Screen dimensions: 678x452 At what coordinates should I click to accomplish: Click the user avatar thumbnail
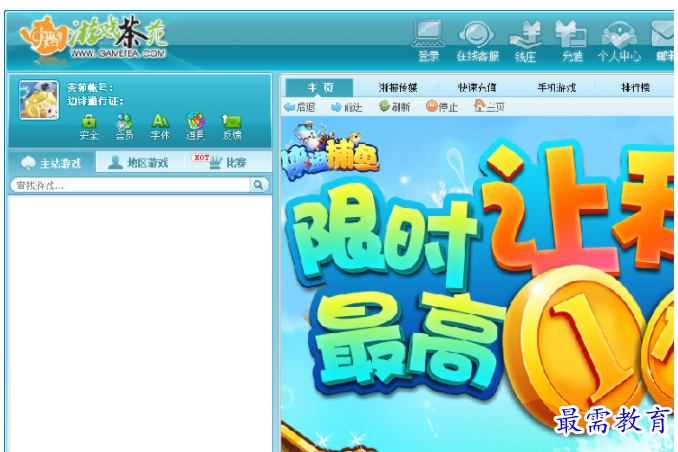[39, 99]
